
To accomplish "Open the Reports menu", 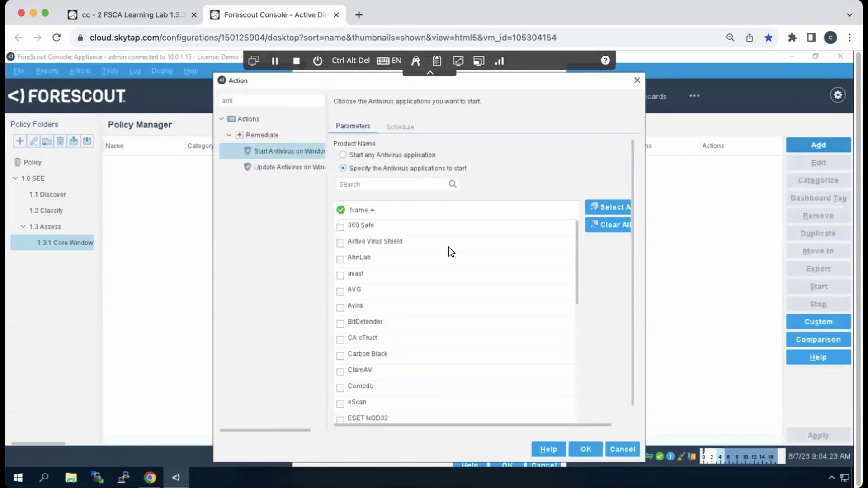I will pos(47,71).
